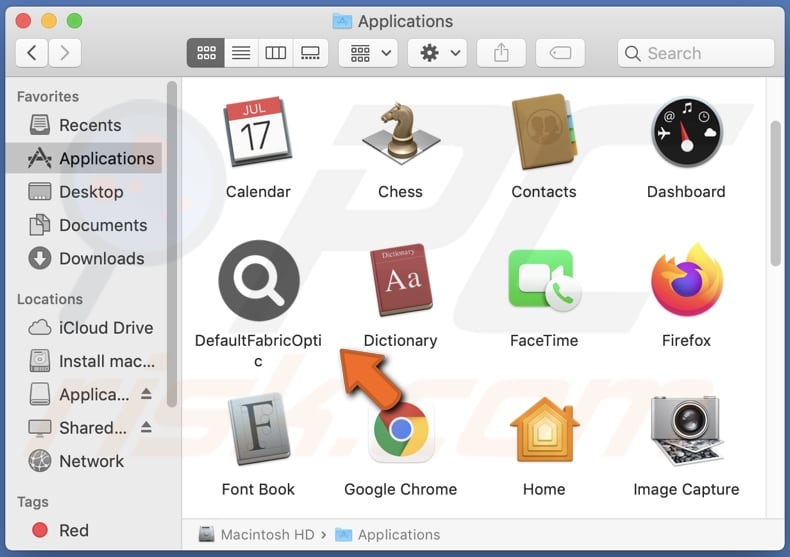Viewport: 790px width, 557px height.
Task: Open the gear action menu
Action: [437, 53]
